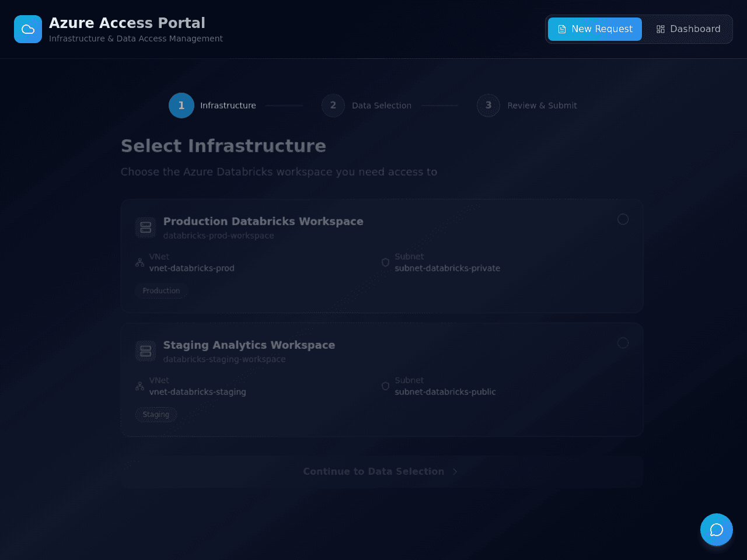Screen dimensions: 747x560
Task: Click the Select Infrastructure heading
Action: 224,146
